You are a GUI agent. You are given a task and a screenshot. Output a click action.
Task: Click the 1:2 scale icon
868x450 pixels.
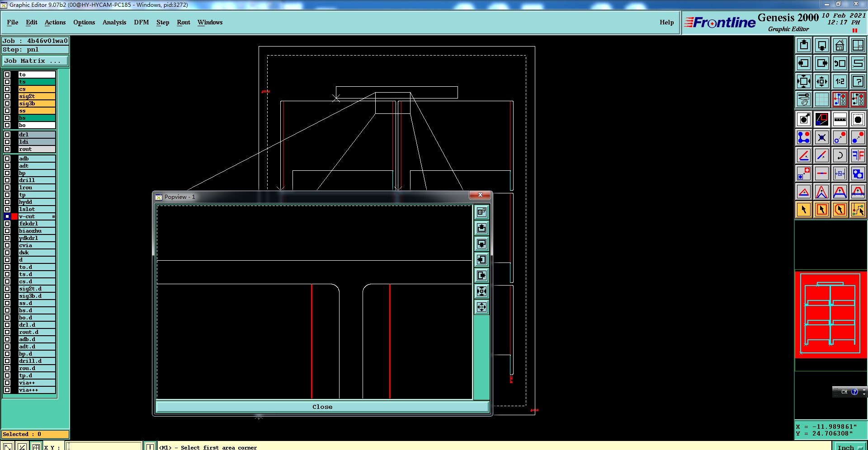(840, 81)
